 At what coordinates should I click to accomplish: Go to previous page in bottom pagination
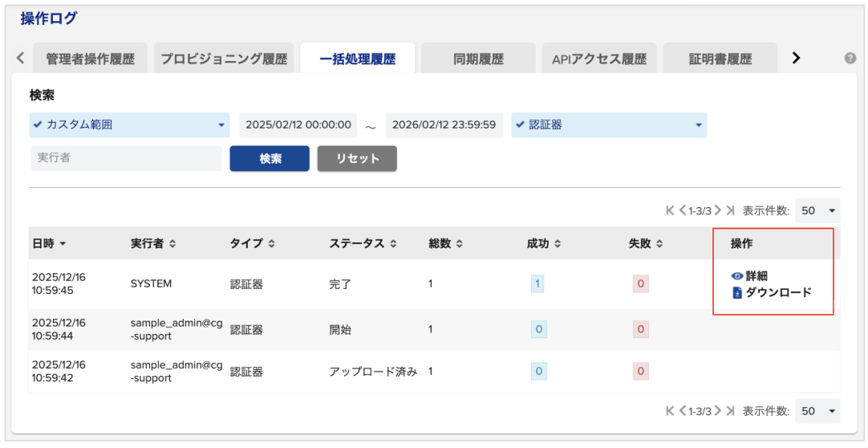(x=683, y=411)
